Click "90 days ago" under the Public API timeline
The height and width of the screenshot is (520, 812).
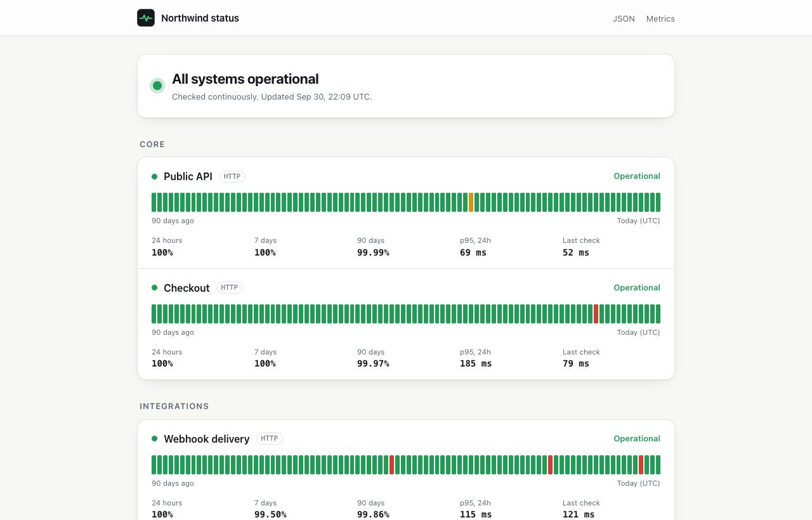tap(173, 221)
